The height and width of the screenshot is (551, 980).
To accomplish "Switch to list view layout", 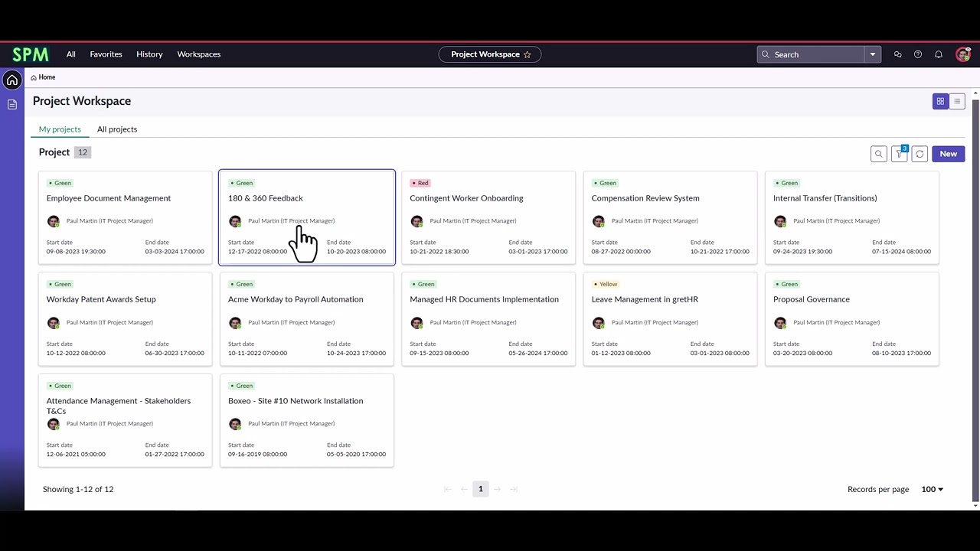I will pyautogui.click(x=957, y=101).
